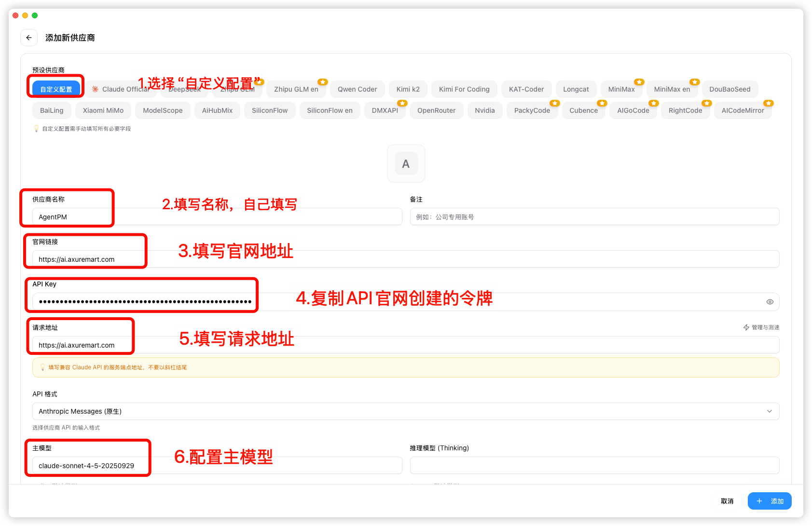Screen dimensions: 812x526
Task: Pick the RightCode preset
Action: pyautogui.click(x=686, y=110)
